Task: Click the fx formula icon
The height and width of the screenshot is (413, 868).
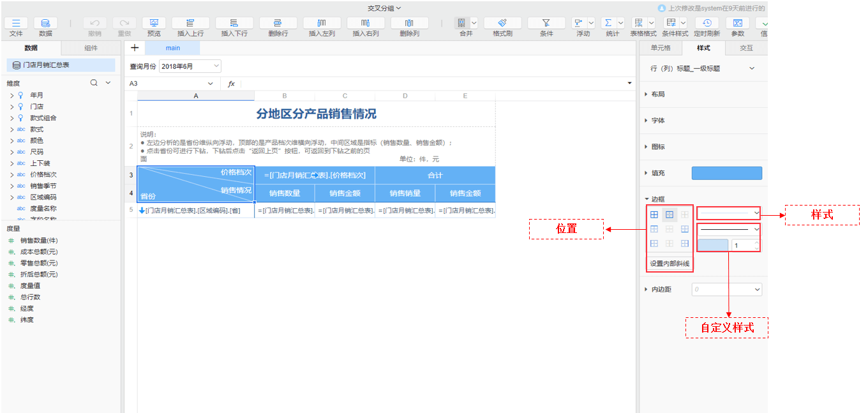Action: [231, 84]
